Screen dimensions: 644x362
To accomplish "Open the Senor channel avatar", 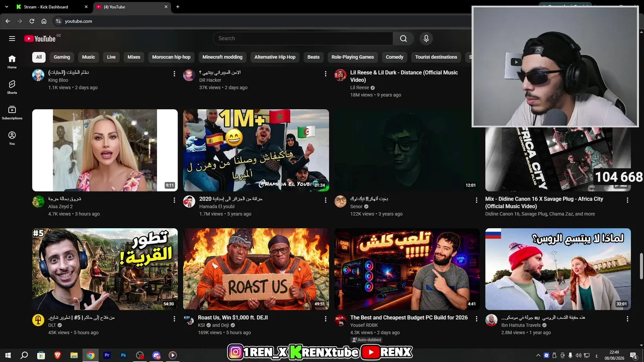I will click(x=341, y=202).
